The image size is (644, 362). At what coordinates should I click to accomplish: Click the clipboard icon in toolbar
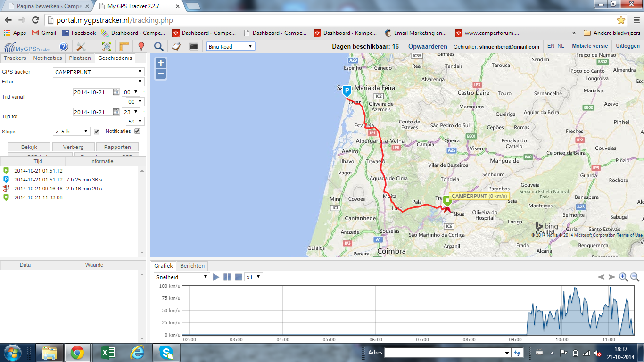pyautogui.click(x=176, y=47)
